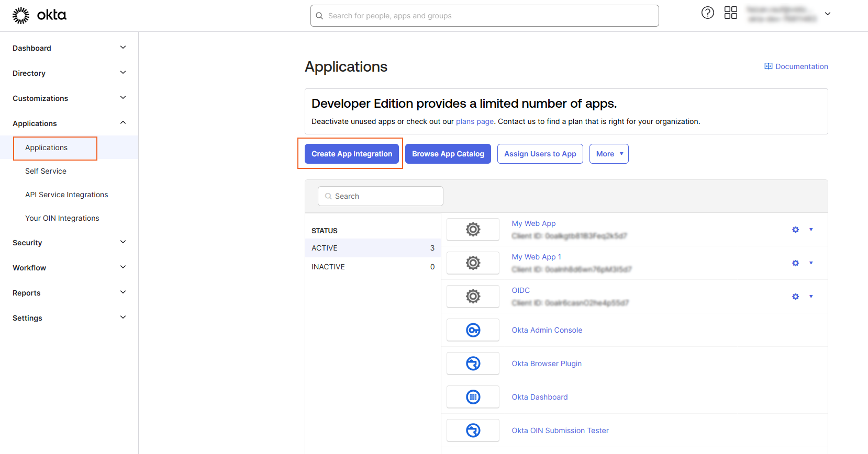Select Self Service in sidebar
This screenshot has width=868, height=454.
46,171
